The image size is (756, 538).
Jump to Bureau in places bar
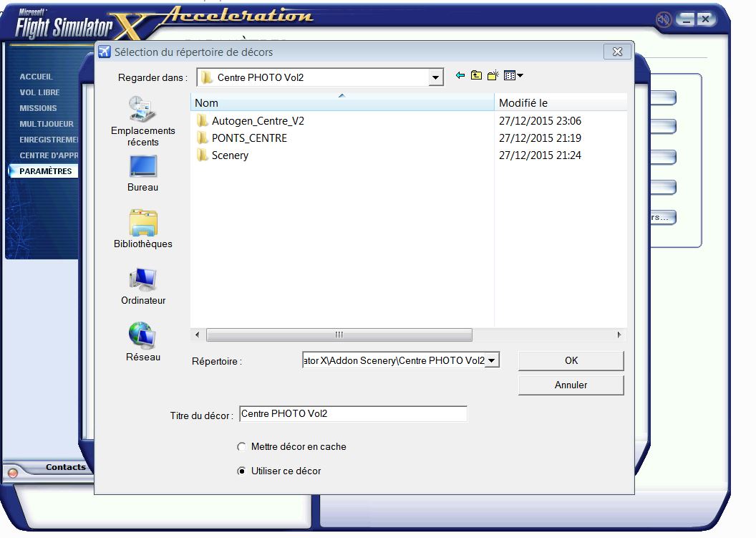click(x=142, y=173)
